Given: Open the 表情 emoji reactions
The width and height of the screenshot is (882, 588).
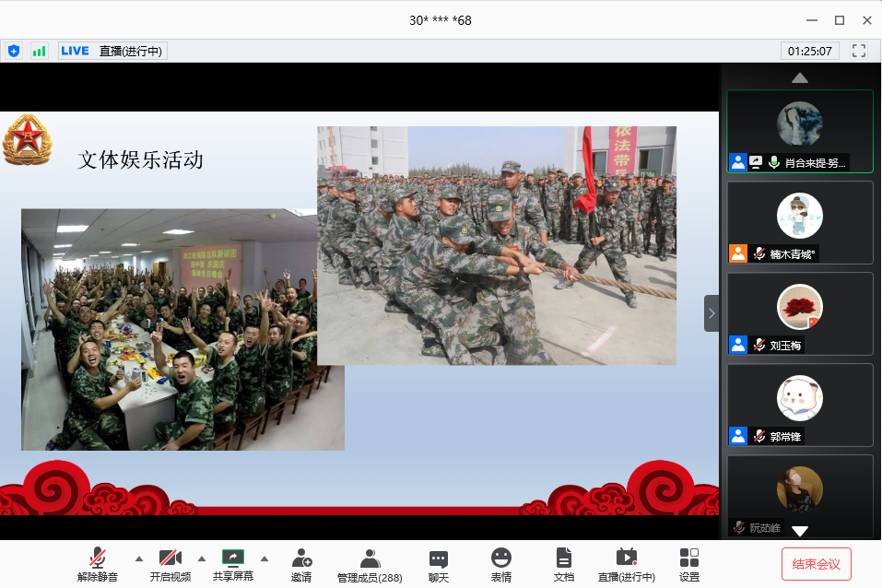Looking at the screenshot, I should tap(501, 563).
